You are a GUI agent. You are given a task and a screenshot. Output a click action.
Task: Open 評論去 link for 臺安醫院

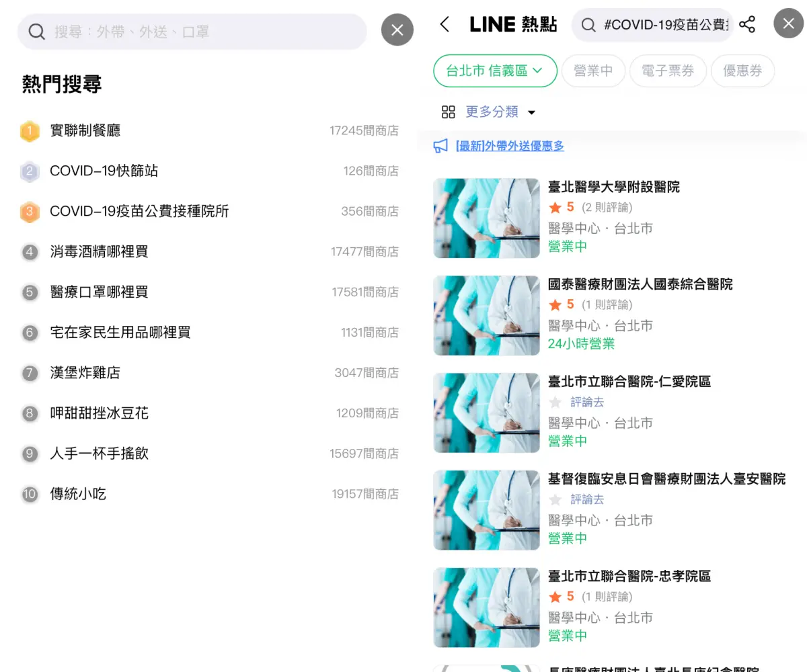(x=587, y=499)
